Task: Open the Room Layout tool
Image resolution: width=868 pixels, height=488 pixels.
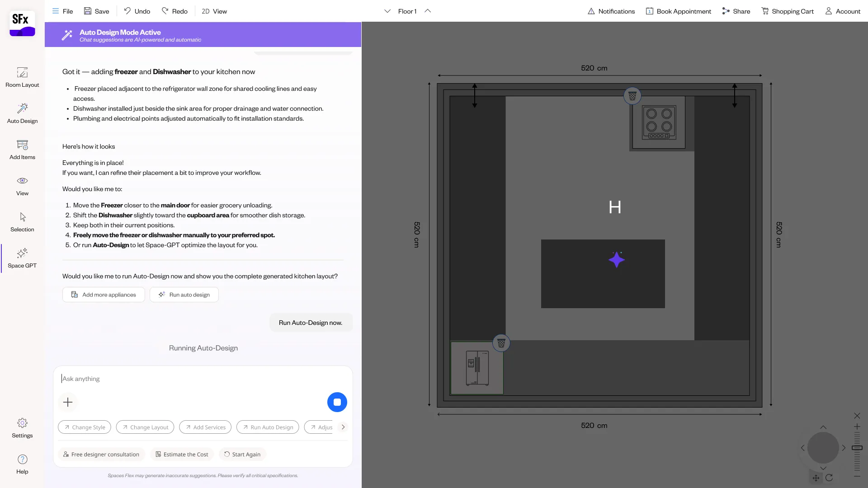Action: tap(22, 77)
